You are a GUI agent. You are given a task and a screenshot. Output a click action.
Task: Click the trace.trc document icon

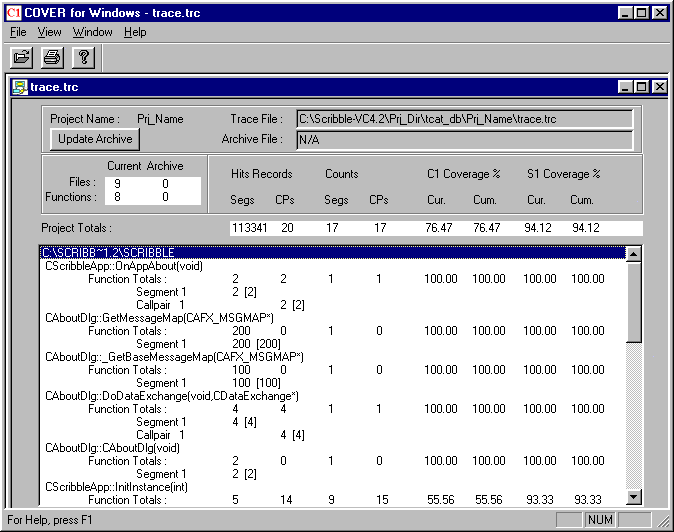[19, 87]
